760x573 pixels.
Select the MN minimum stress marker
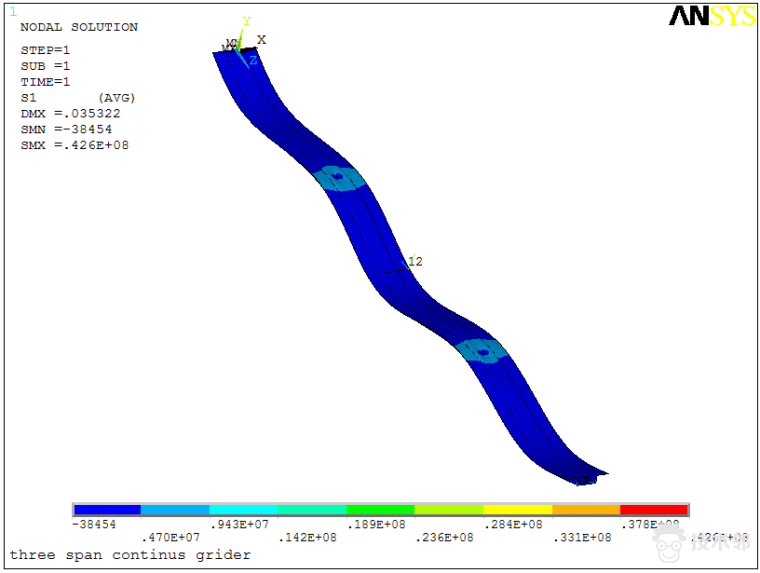coord(230,44)
